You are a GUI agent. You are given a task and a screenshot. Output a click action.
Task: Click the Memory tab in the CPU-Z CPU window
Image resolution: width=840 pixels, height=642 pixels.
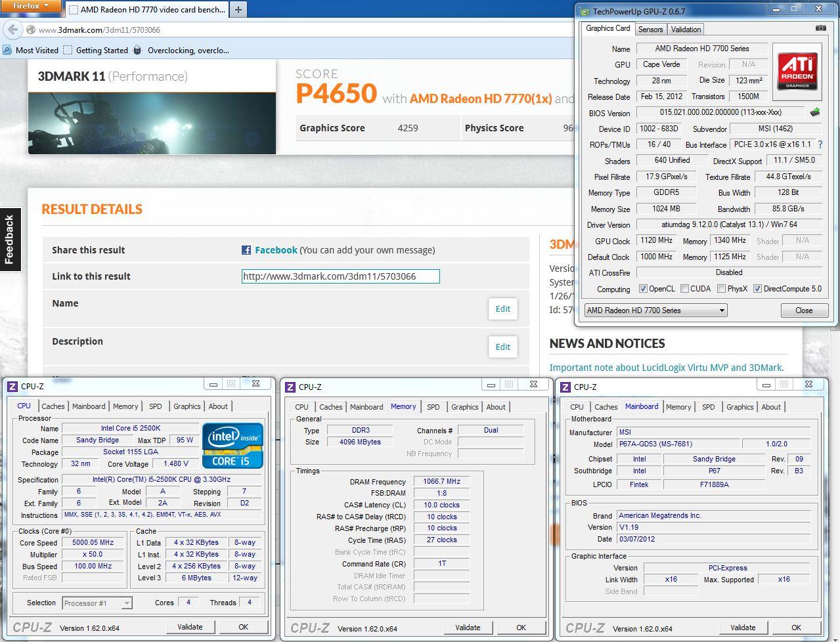click(x=125, y=407)
